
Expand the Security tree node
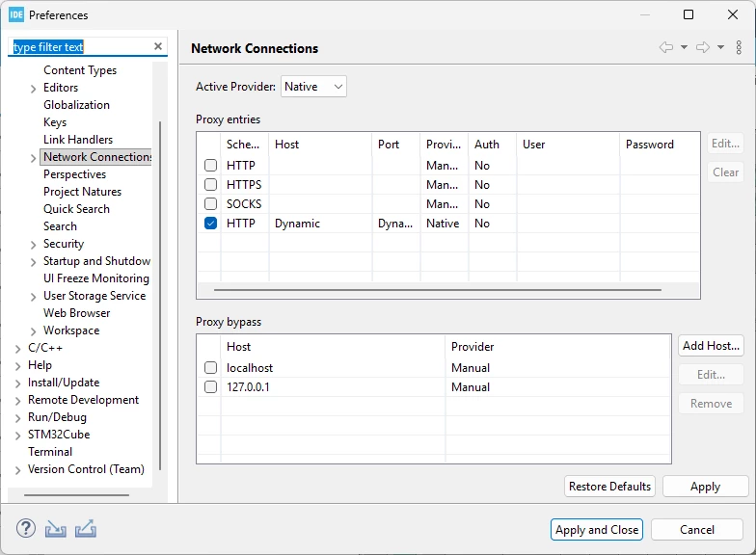tap(33, 245)
